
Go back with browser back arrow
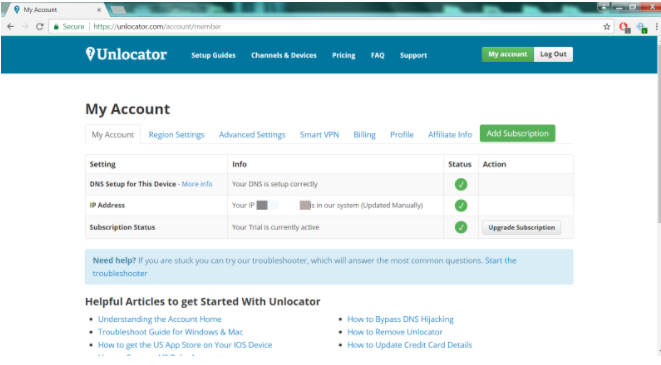[x=11, y=27]
